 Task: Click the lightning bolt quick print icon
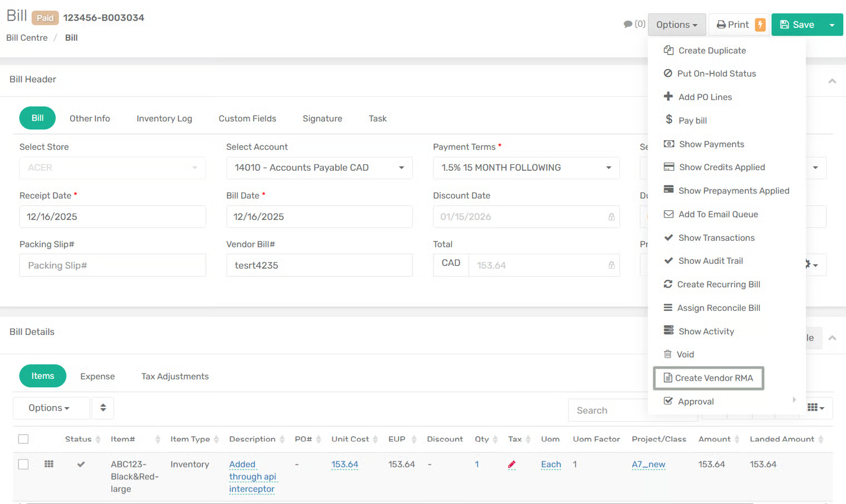pos(760,24)
